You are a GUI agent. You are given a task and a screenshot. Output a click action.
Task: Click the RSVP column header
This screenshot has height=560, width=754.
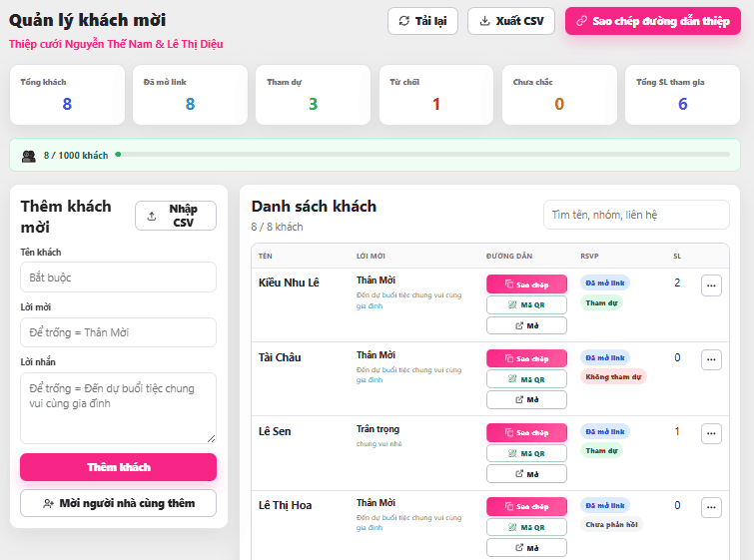[589, 257]
